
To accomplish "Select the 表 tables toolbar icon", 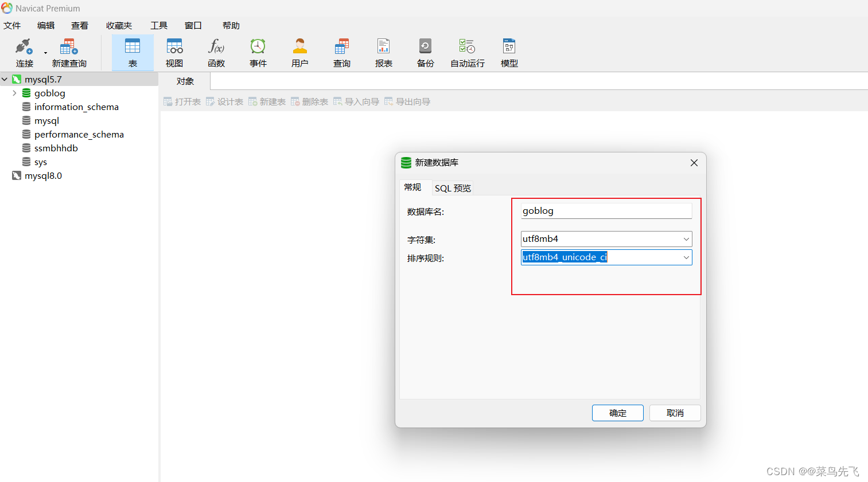I will coord(133,53).
